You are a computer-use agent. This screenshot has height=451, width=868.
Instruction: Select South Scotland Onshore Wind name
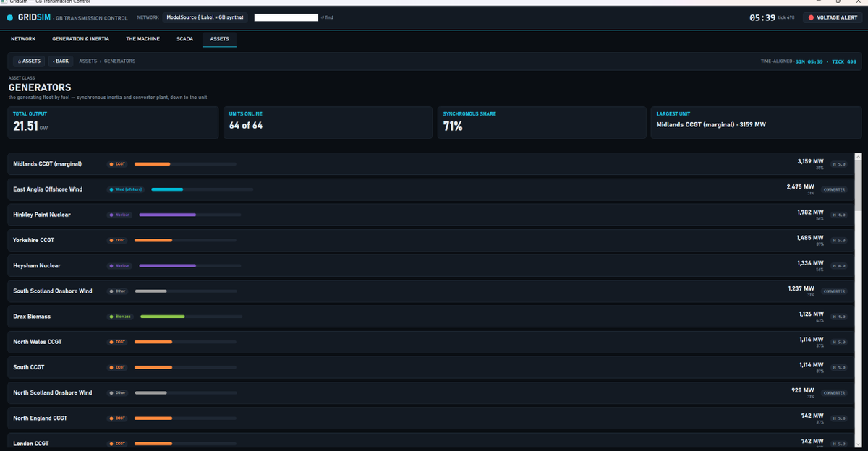[x=53, y=291]
